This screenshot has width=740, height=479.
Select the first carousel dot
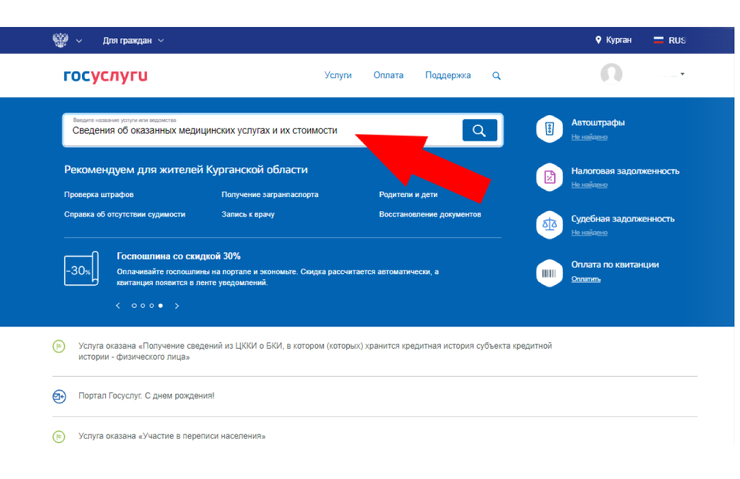pos(134,306)
